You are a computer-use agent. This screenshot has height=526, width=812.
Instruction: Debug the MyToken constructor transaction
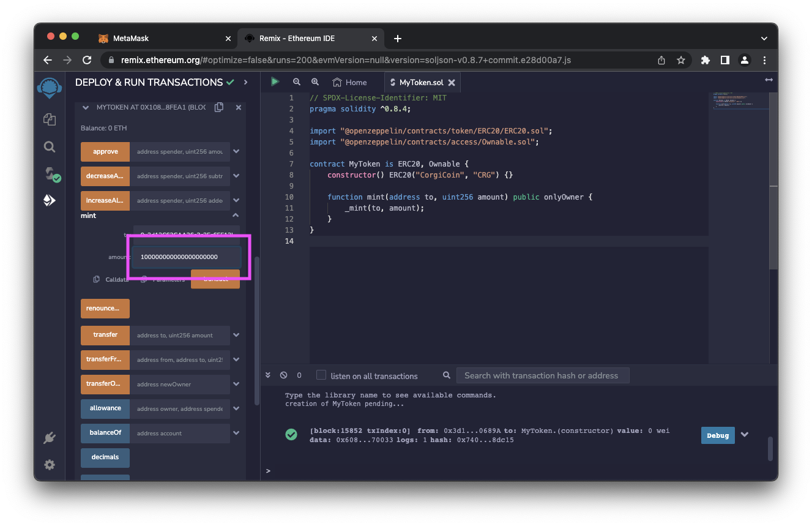pos(718,435)
